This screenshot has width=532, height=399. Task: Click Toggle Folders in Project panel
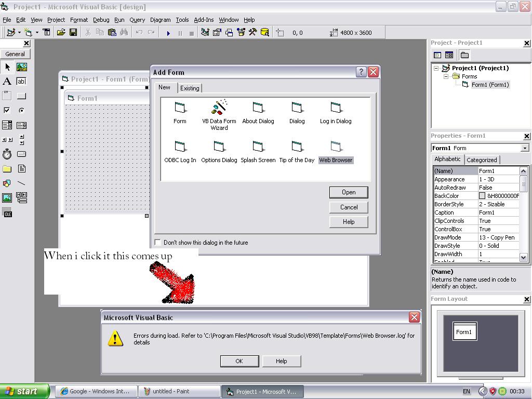(464, 55)
